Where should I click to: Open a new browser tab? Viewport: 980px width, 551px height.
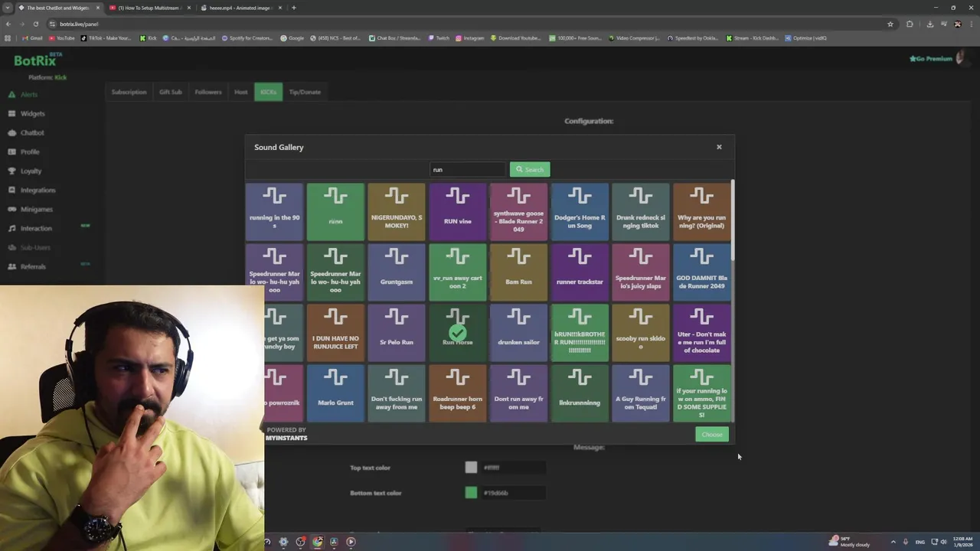tap(294, 8)
